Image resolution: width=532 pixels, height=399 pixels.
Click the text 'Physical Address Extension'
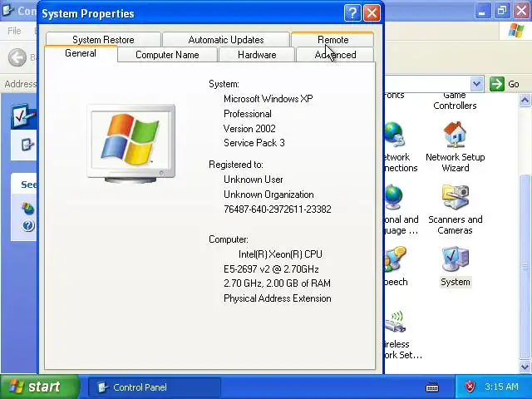tap(277, 298)
